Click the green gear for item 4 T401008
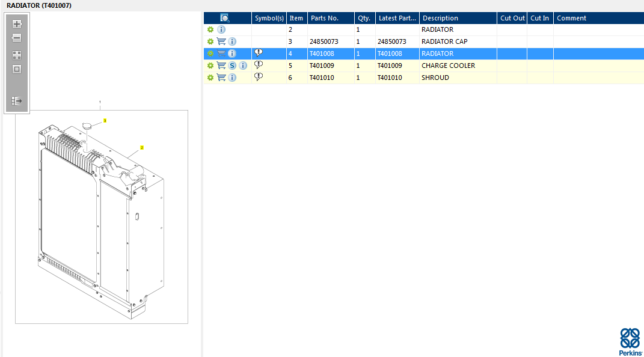The image size is (644, 357). click(x=210, y=53)
